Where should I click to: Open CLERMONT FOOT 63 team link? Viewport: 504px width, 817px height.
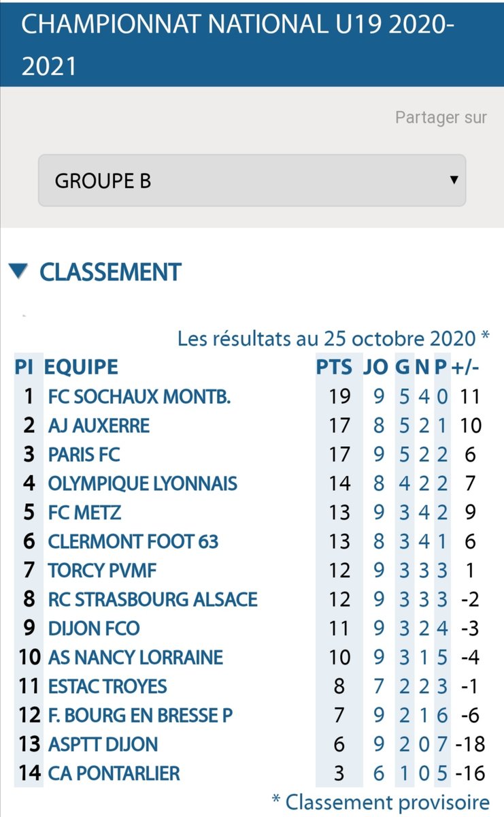click(x=133, y=541)
